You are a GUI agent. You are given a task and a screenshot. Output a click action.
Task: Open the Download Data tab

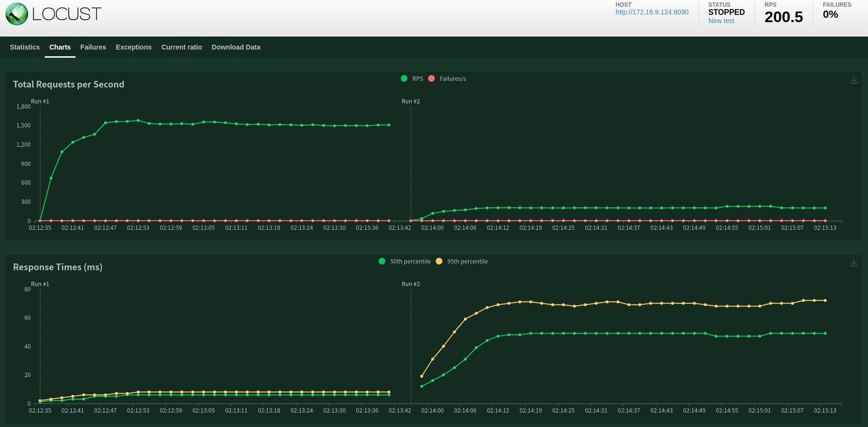tap(236, 47)
